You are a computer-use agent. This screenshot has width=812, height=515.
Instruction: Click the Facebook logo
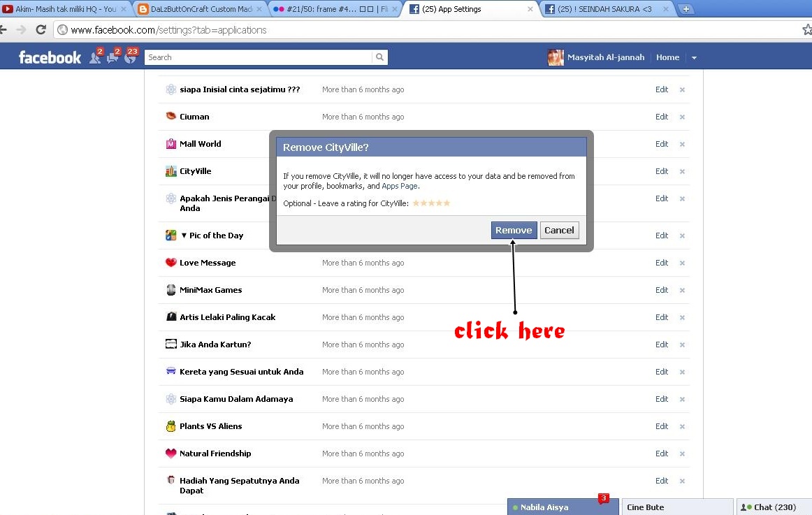[50, 57]
